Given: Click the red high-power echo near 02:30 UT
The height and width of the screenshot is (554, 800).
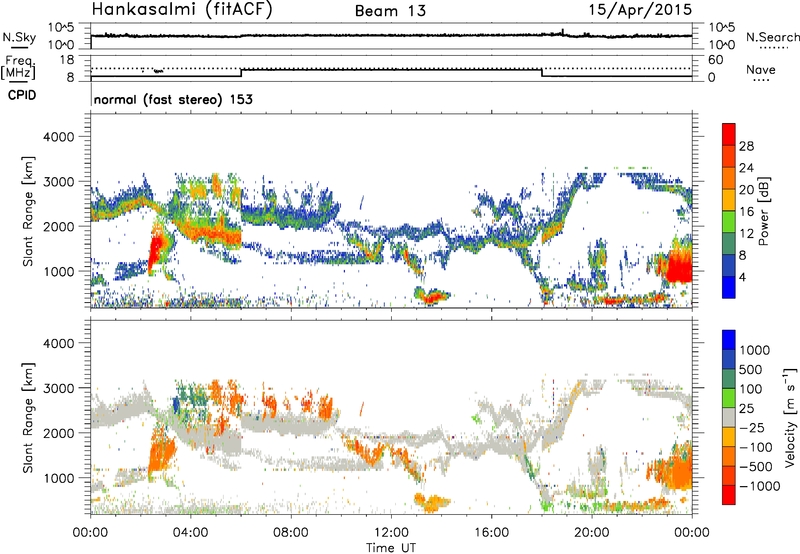Looking at the screenshot, I should 157,250.
